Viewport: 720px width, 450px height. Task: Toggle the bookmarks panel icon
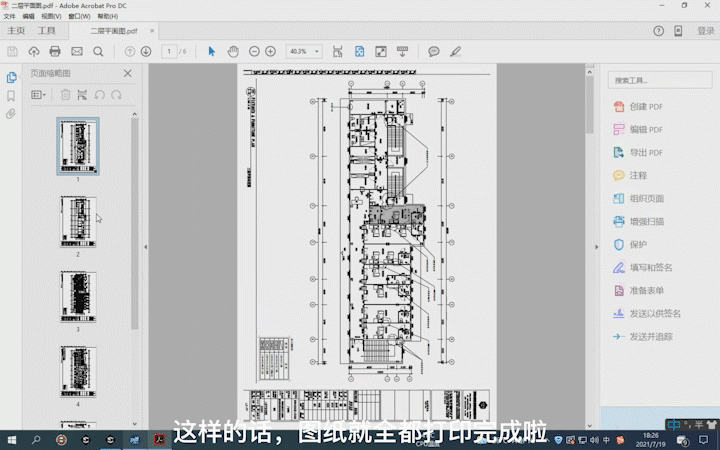11,96
